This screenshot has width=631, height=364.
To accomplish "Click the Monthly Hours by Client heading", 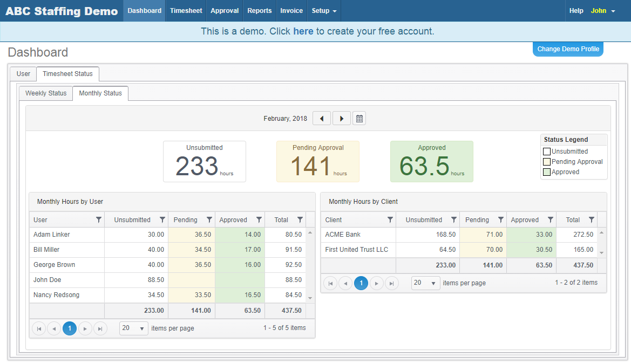I will pos(363,202).
